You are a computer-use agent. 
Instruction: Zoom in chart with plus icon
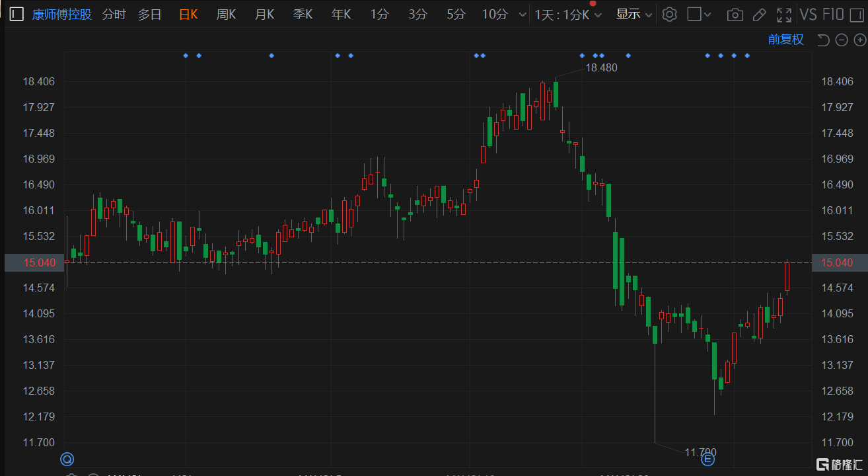859,40
